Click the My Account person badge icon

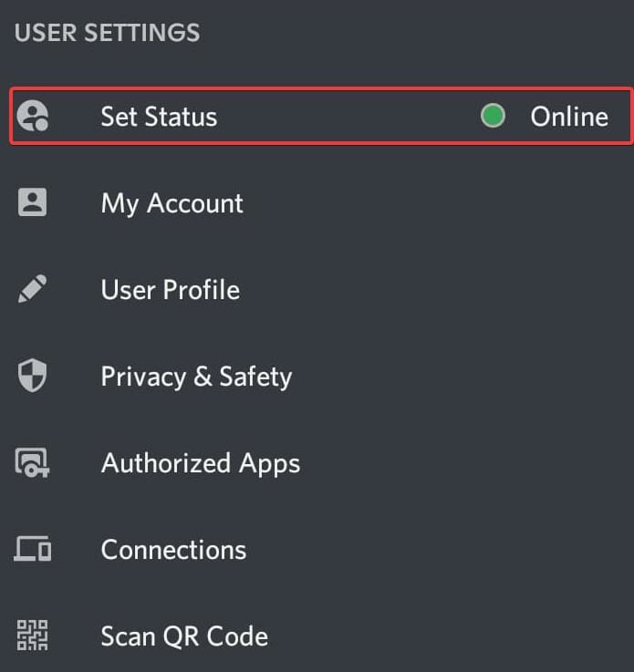click(x=33, y=202)
